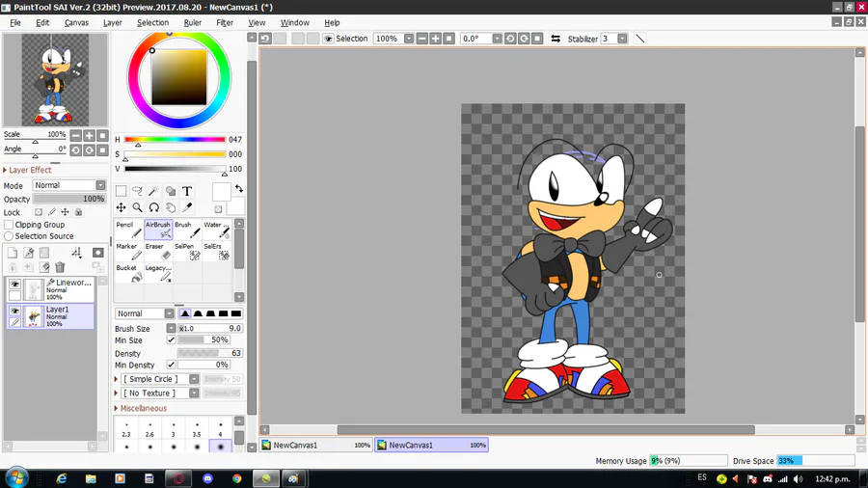This screenshot has width=868, height=488.
Task: Select the Hand pan tool
Action: (x=171, y=208)
